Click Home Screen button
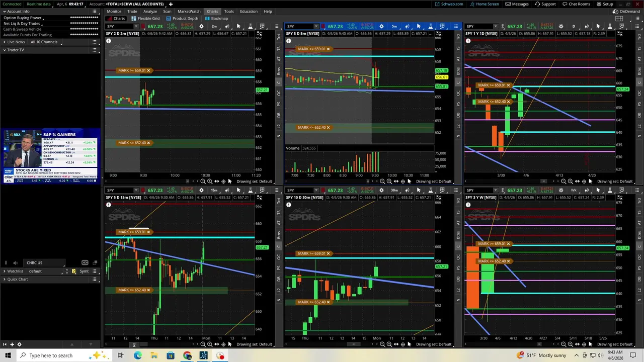The width and height of the screenshot is (644, 362). (x=484, y=4)
